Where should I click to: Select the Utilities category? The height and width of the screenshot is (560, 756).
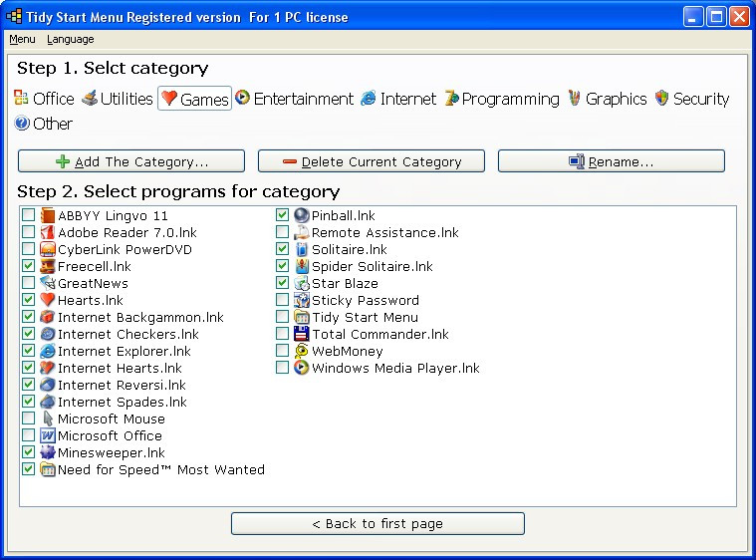[x=118, y=99]
